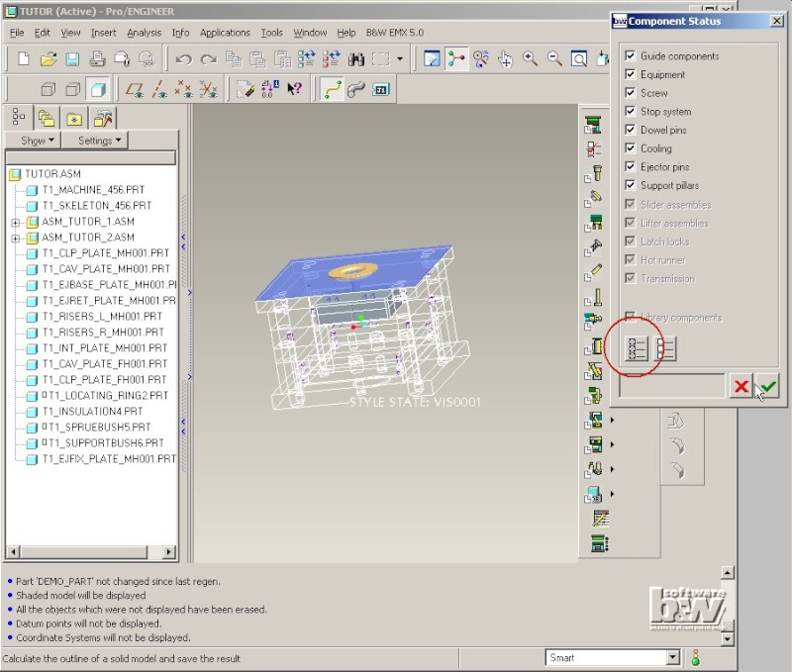Viewport: 792px width, 672px height.
Task: Click the EMX mold base icon atop sidebar
Action: coord(593,124)
